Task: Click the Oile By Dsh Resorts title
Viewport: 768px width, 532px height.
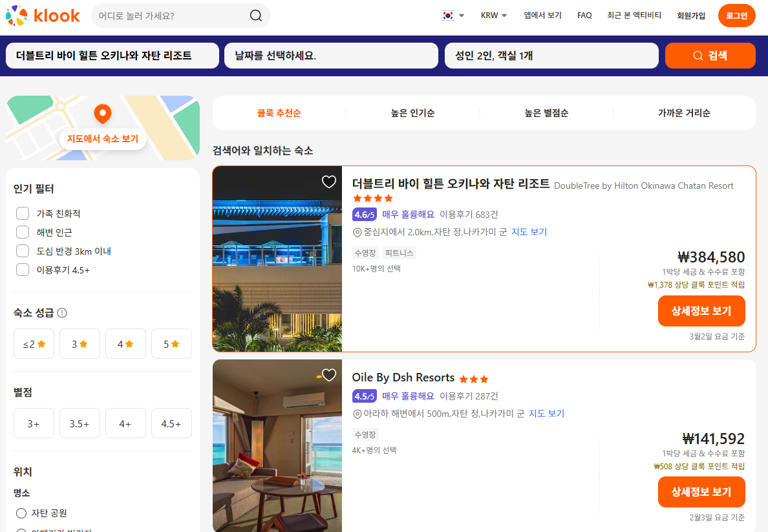Action: click(403, 378)
